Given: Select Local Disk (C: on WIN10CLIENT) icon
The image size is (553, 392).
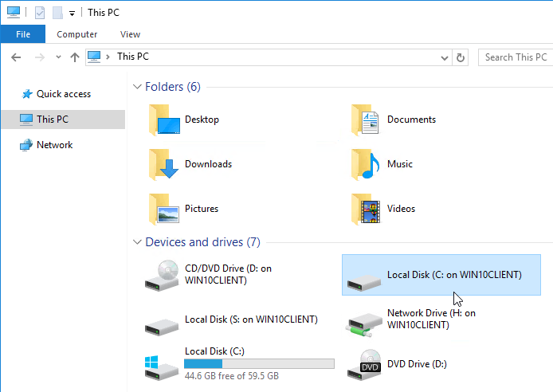Looking at the screenshot, I should coord(364,282).
